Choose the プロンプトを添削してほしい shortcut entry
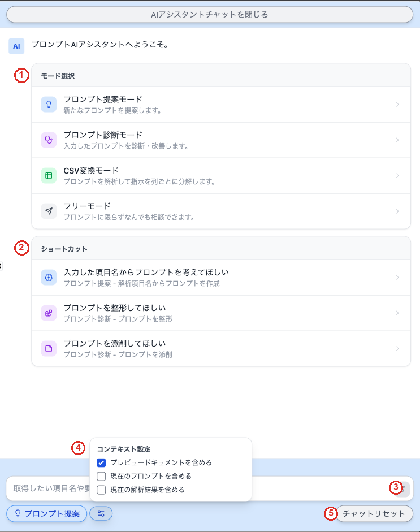The image size is (420, 532). point(221,349)
